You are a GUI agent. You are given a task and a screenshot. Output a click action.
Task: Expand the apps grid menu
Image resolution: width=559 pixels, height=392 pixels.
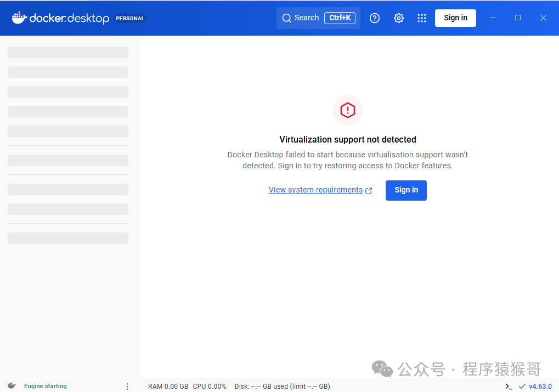422,18
